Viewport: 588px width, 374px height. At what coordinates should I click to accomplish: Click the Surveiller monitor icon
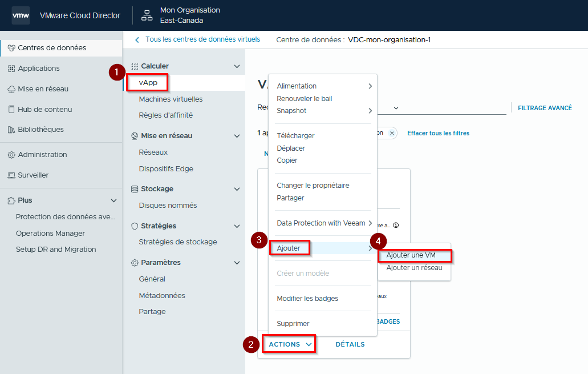pos(11,175)
